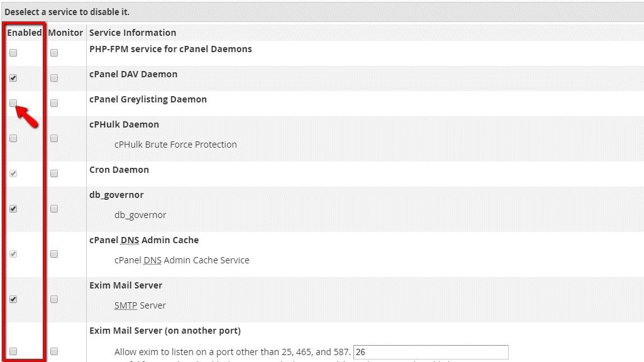Disable the cPanel DAV Daemon service
Image resolution: width=644 pixels, height=362 pixels.
[x=13, y=79]
